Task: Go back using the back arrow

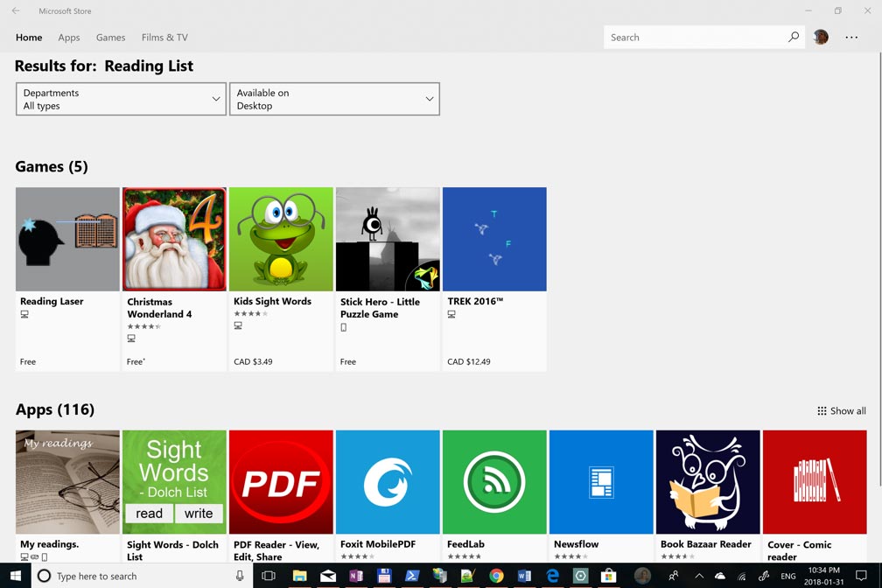Action: click(16, 10)
